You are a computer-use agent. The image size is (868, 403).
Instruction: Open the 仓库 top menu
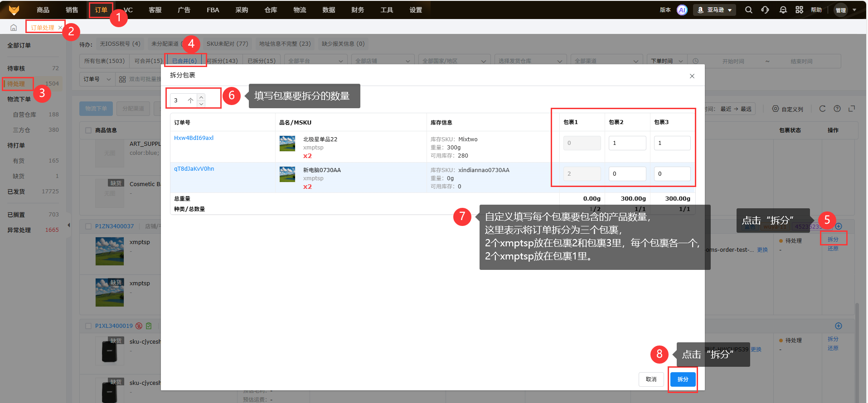[271, 10]
